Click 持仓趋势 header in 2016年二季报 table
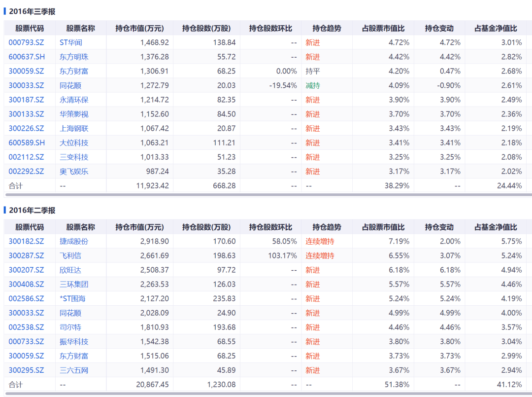This screenshot has height=397, width=532. 327,227
